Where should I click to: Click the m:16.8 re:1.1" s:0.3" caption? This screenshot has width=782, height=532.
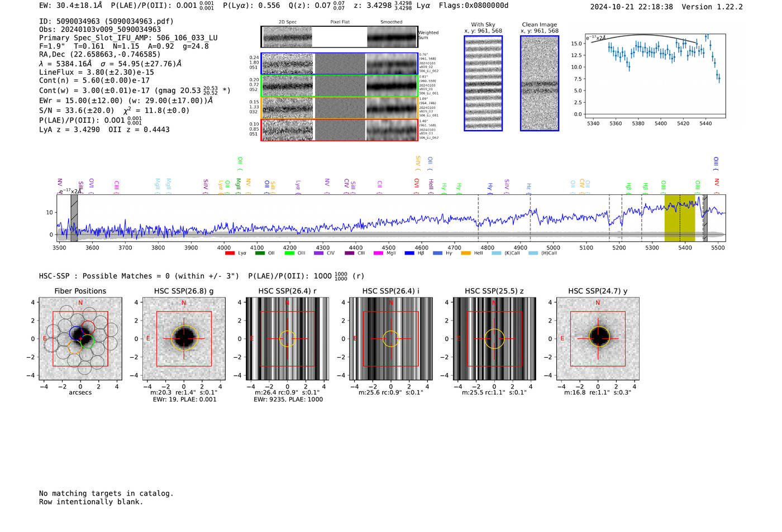coord(598,392)
